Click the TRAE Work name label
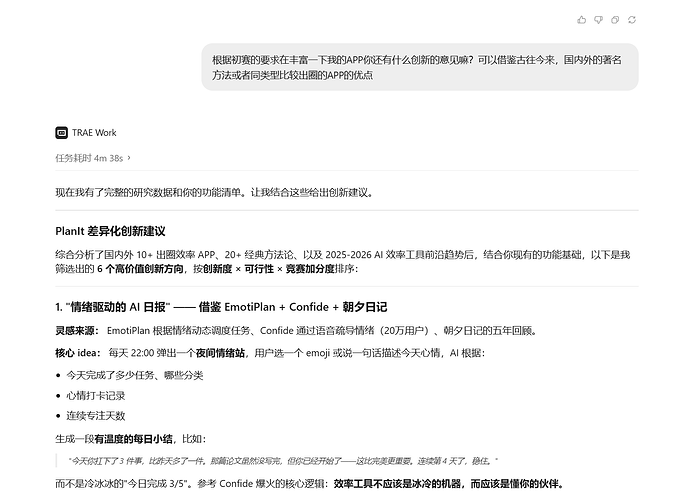 [x=94, y=133]
